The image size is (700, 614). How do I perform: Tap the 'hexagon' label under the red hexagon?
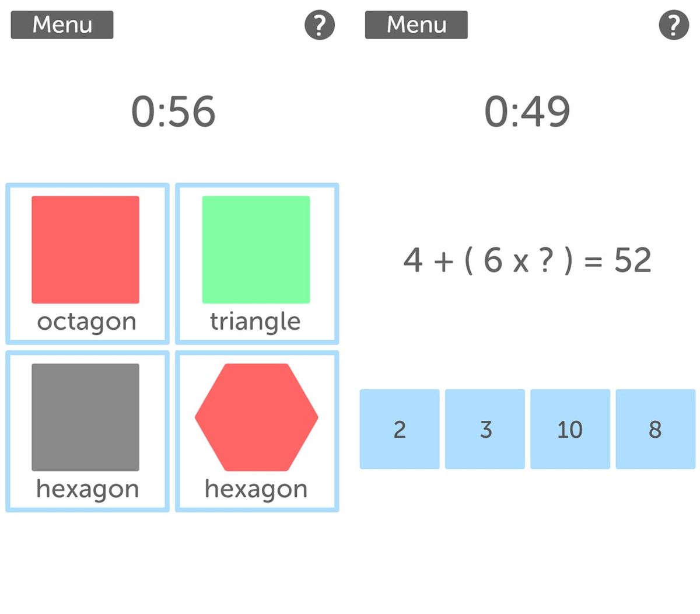point(256,489)
